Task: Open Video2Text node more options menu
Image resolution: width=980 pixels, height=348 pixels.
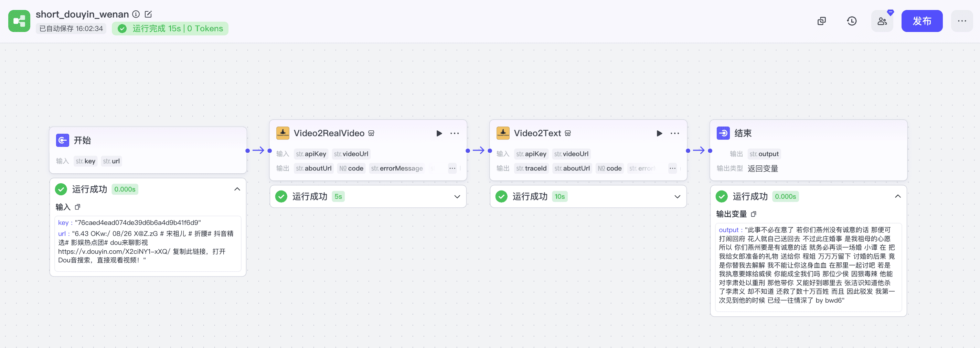Action: 675,133
